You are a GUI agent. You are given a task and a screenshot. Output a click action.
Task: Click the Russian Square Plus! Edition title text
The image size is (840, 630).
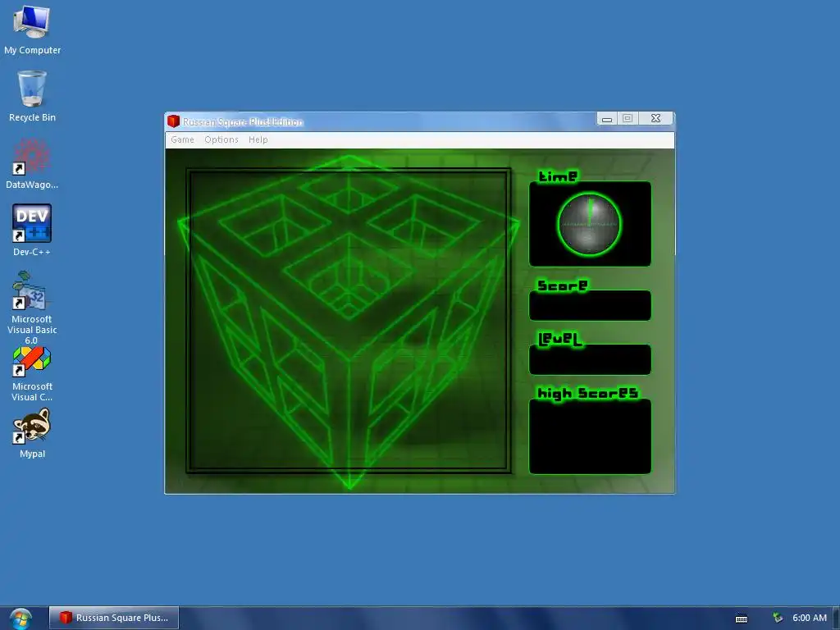point(243,122)
